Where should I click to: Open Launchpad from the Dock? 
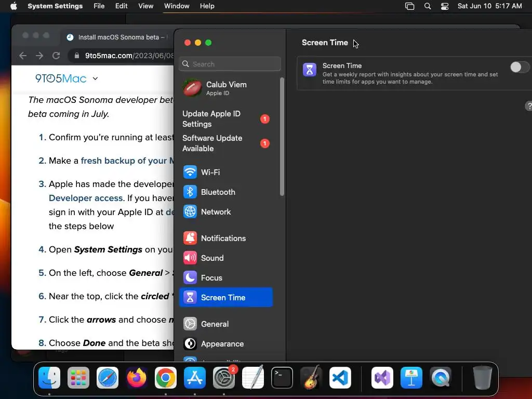coord(78,378)
